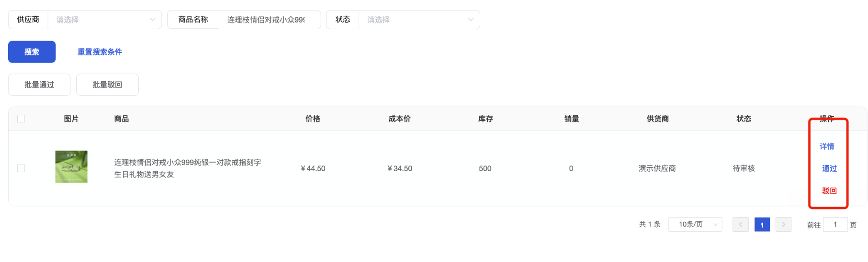Screen dimensions: 868x262
Task: Select page 1 in pagination
Action: 762,225
